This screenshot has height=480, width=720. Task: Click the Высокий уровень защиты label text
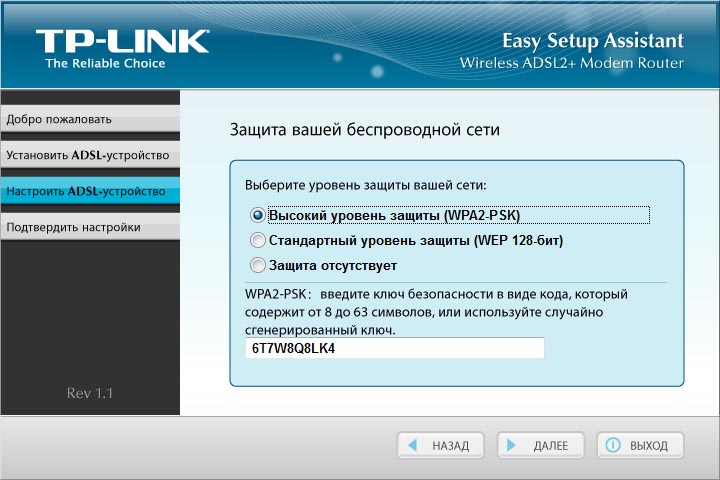[394, 215]
